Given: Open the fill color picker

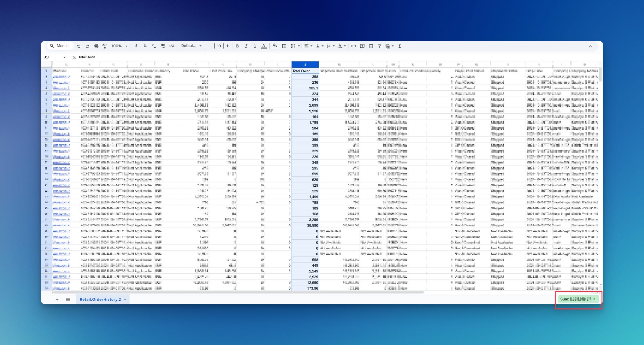Looking at the screenshot, I should click(274, 46).
